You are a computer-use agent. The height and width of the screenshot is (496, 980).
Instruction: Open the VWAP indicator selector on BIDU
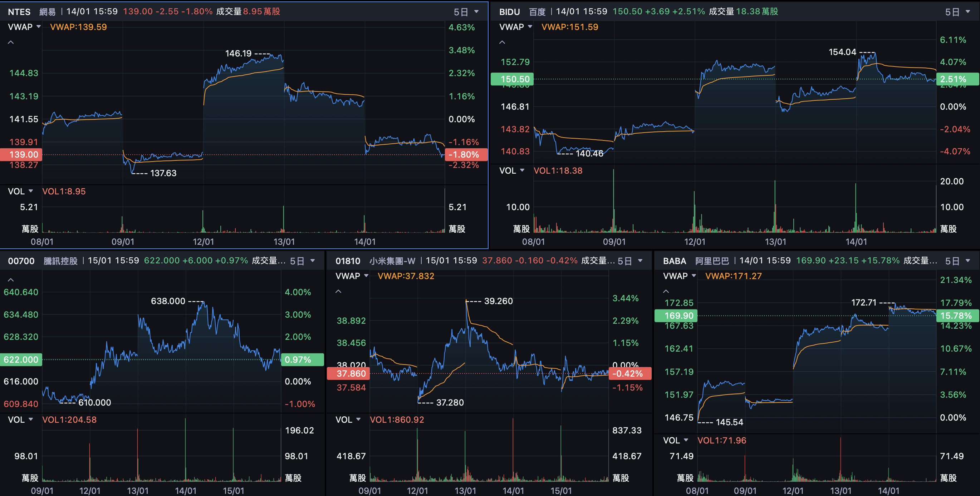tap(515, 27)
